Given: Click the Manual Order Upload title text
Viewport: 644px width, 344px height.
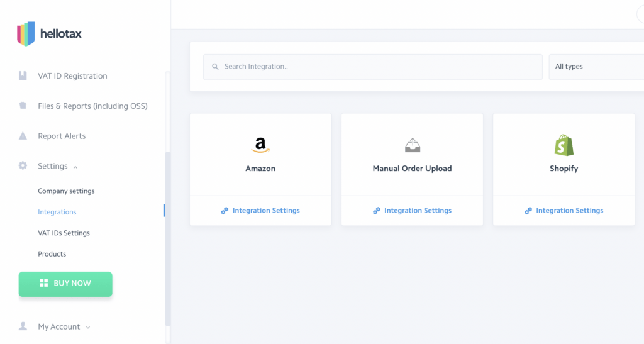Looking at the screenshot, I should [413, 169].
